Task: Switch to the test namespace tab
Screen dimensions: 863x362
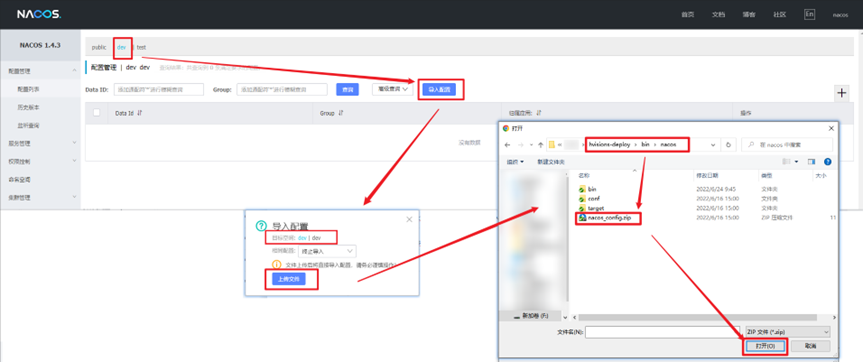Action: click(141, 47)
